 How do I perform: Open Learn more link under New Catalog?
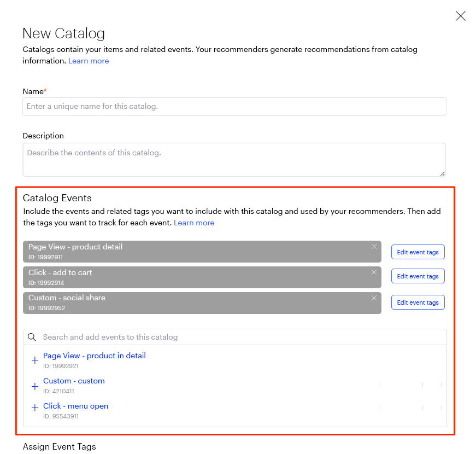[x=89, y=61]
